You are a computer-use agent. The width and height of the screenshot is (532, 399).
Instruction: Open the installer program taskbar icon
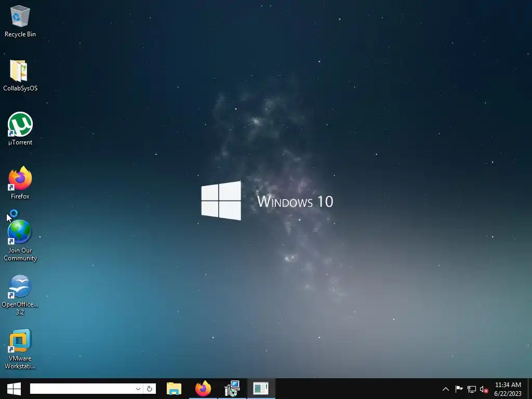point(232,389)
